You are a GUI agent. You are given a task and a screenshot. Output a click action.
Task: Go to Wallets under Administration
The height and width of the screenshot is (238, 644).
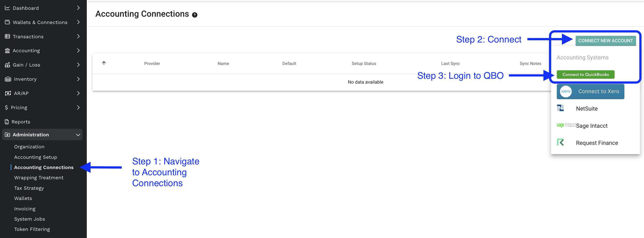(x=23, y=198)
